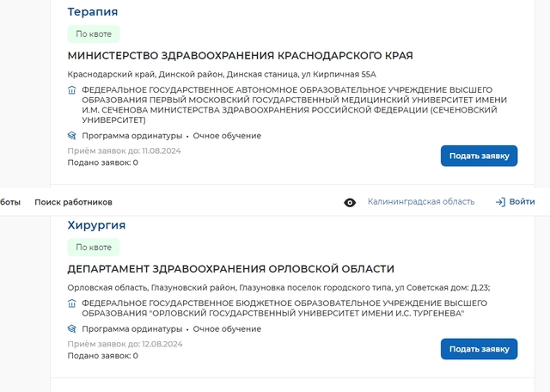Click the login arrow icon beside Войти
The height and width of the screenshot is (392, 550).
click(x=500, y=202)
